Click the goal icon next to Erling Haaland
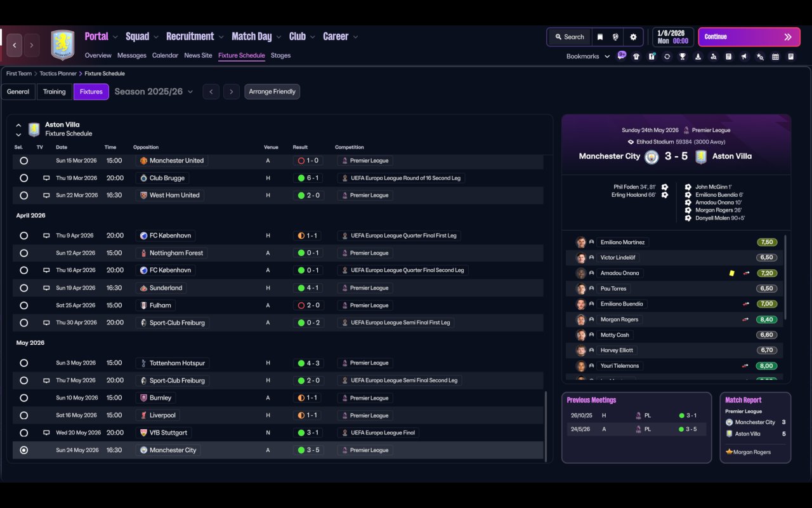Screen dimensions: 812x508 (664, 195)
